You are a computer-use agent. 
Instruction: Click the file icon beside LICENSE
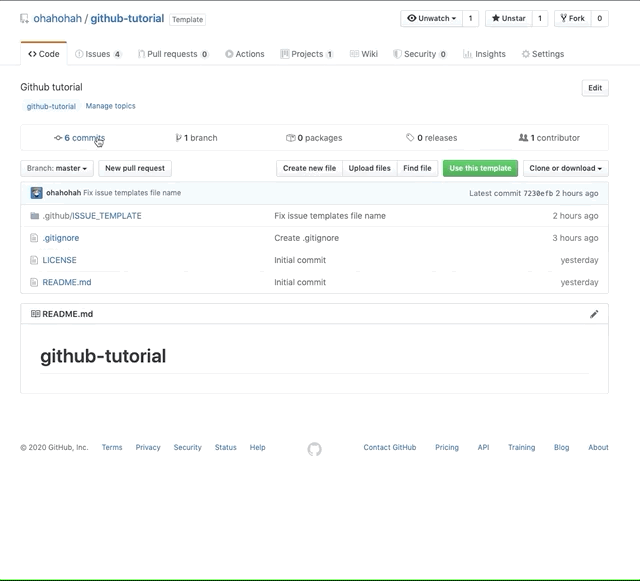pos(34,260)
